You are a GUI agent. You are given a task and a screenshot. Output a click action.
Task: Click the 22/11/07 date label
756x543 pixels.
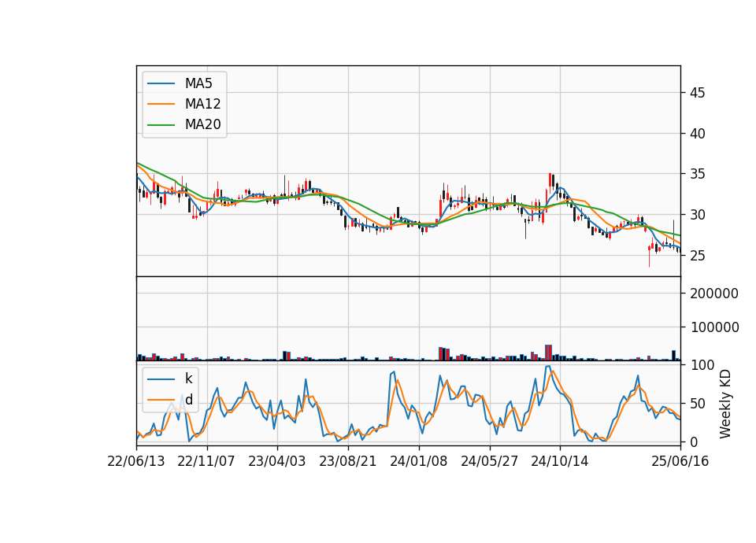pyautogui.click(x=206, y=461)
